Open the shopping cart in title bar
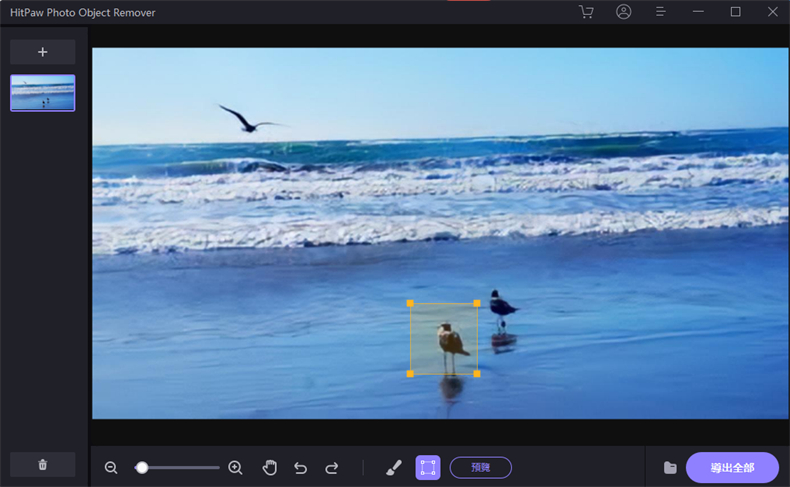Image resolution: width=790 pixels, height=487 pixels. click(x=586, y=12)
